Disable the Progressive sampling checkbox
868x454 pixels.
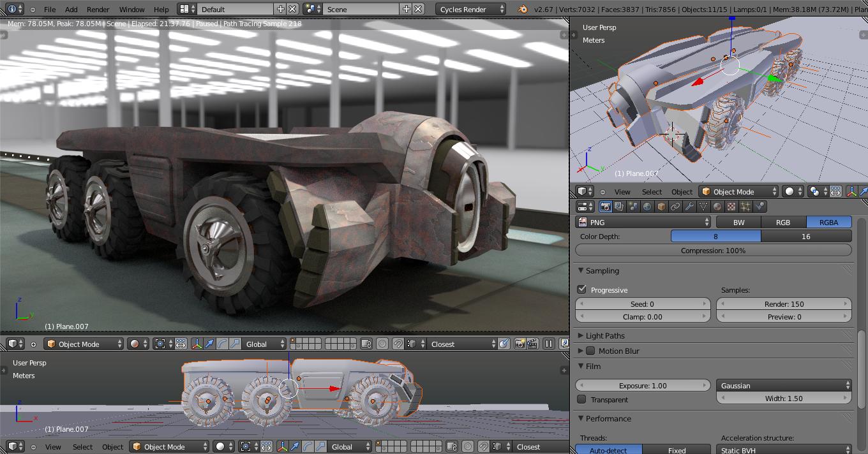[x=581, y=289]
